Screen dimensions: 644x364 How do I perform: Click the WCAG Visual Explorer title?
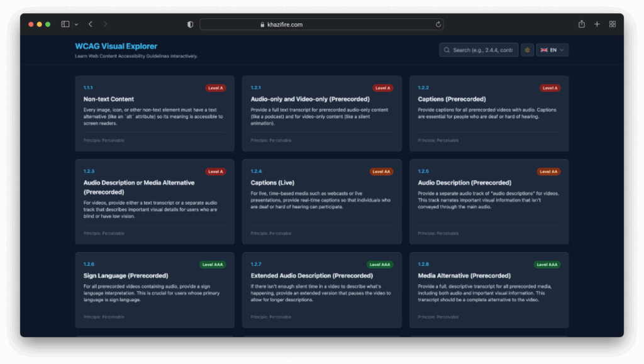tap(116, 47)
